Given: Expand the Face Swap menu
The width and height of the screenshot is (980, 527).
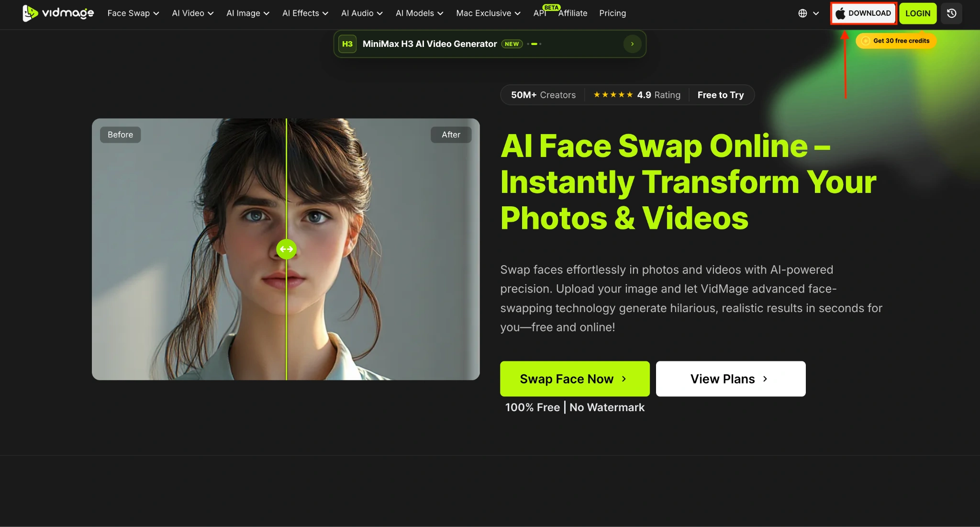Looking at the screenshot, I should tap(133, 13).
